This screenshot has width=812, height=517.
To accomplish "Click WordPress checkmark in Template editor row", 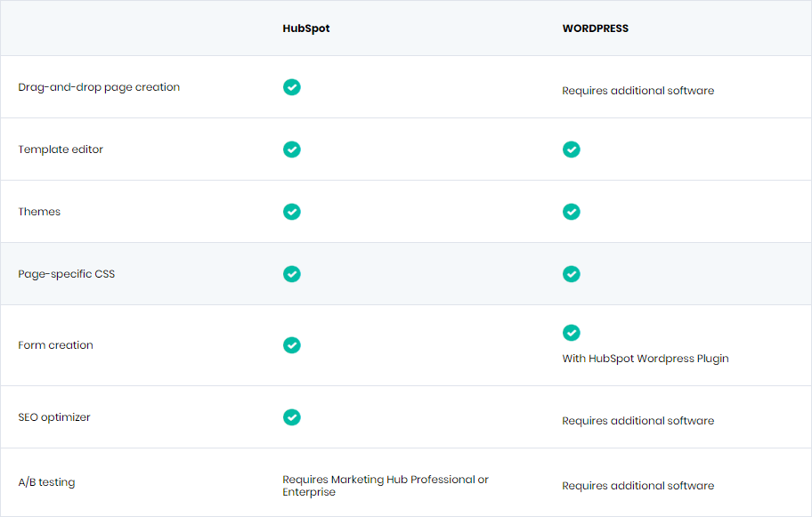I will [572, 149].
